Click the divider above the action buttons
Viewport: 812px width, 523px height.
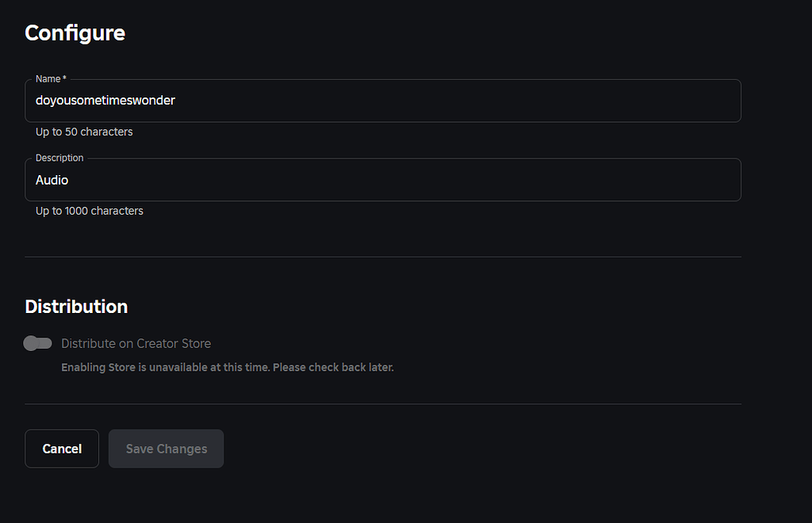pos(383,403)
